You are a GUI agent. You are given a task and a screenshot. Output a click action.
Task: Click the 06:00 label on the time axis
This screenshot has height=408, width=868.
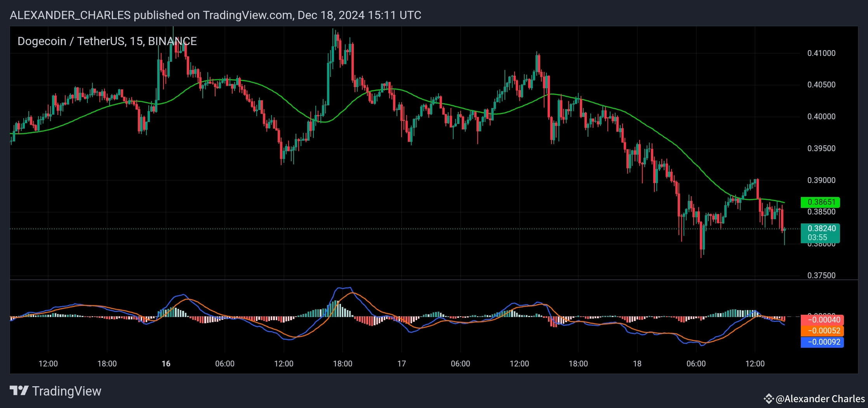click(226, 364)
